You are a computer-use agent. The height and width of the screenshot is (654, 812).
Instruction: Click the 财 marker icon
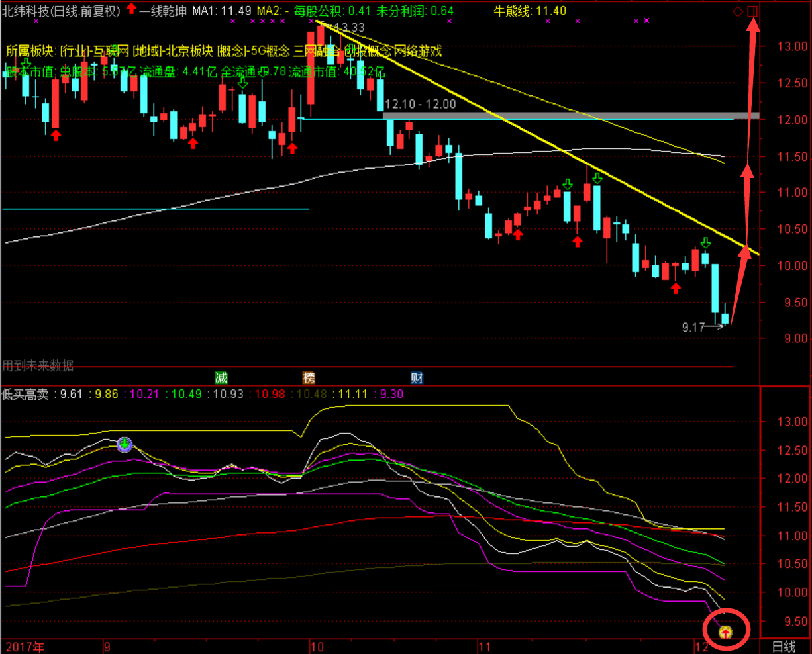[417, 378]
